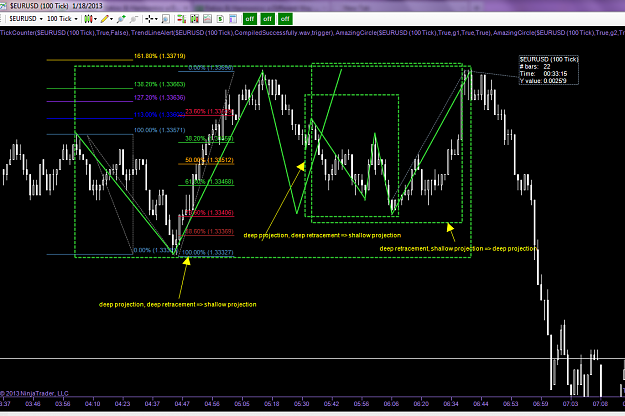Viewport: 625px width, 416px height.
Task: Click the chart window icon in title bar
Action: click(3, 6)
